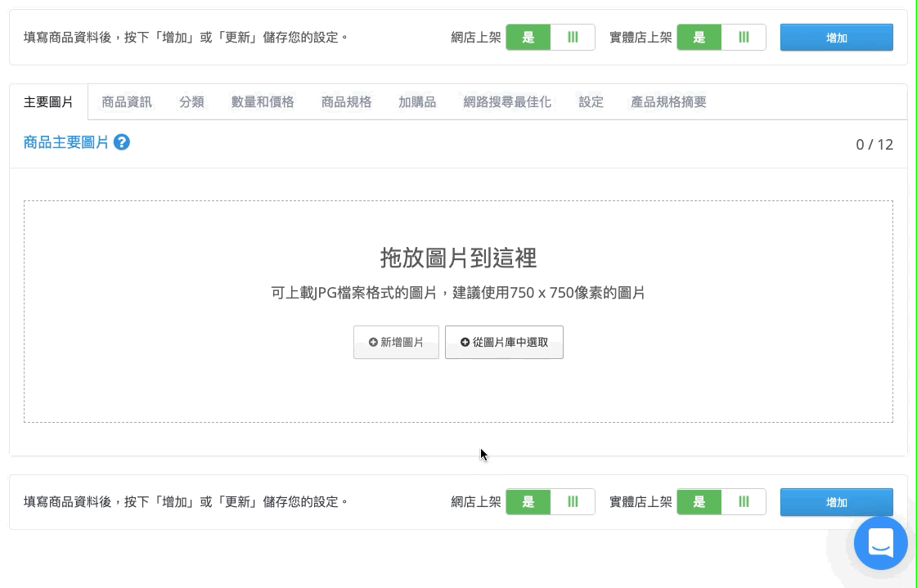917x588 pixels.
Task: Switch to the 商品資訊 tab
Action: [x=126, y=101]
